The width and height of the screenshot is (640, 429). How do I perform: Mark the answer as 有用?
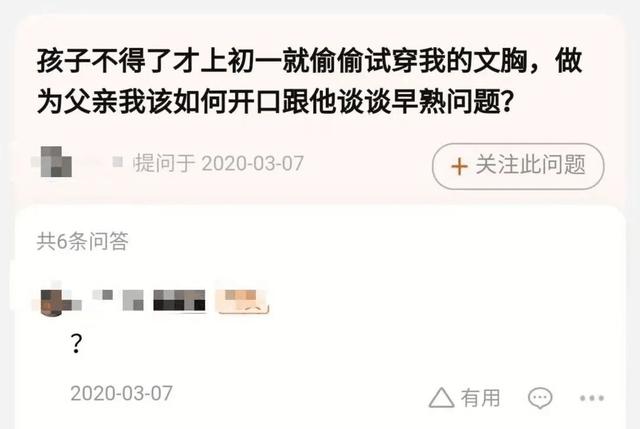[480, 398]
